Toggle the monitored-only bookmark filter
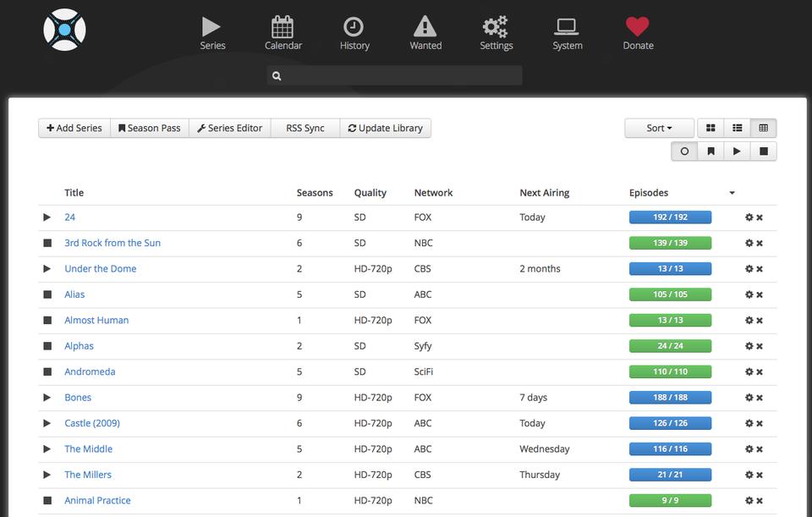This screenshot has height=517, width=812. (x=710, y=151)
